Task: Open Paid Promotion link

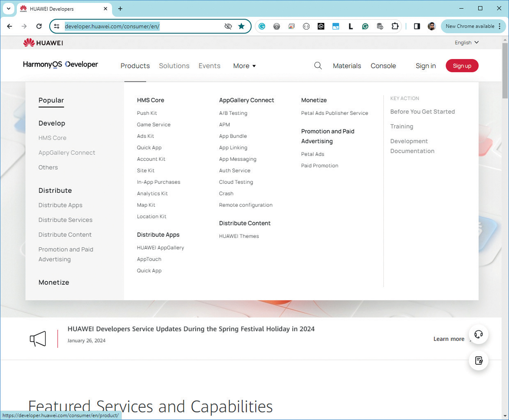Action: click(320, 165)
